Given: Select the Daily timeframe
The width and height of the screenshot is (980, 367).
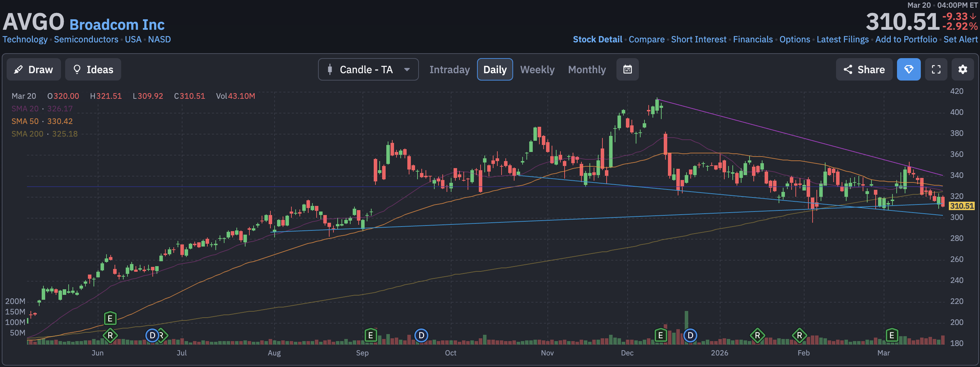Looking at the screenshot, I should (495, 69).
